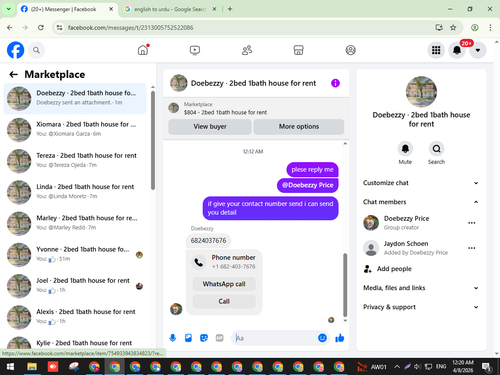Viewport: 500px width, 375px height.
Task: Click Doebezzy group profile picture in right panel
Action: coord(421,92)
